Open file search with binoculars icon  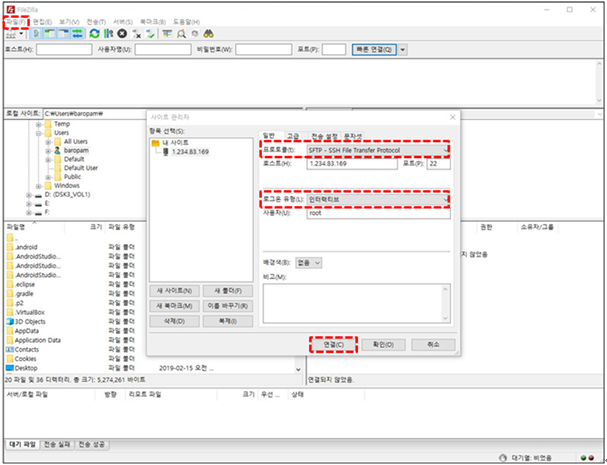click(x=209, y=34)
